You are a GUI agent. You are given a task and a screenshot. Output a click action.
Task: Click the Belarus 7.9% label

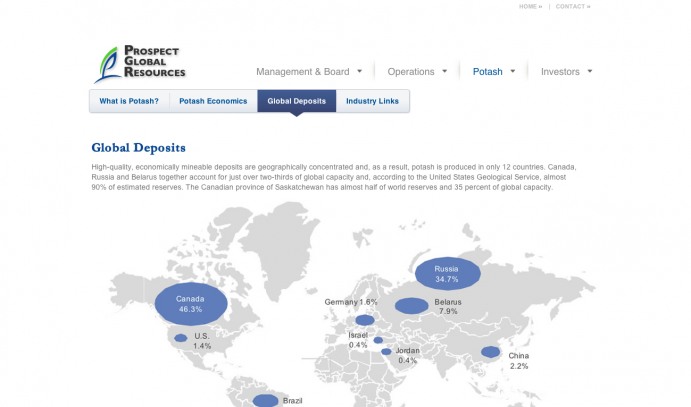tap(448, 307)
